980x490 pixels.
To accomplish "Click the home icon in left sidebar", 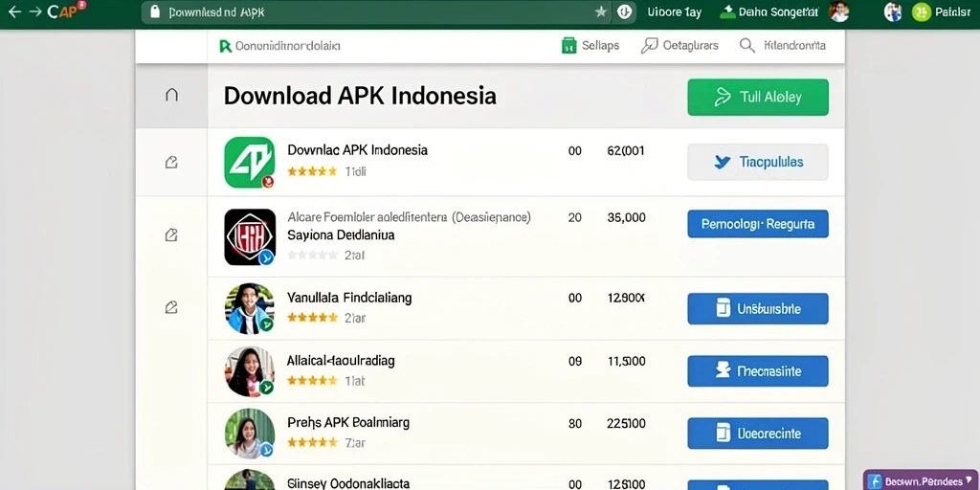I will [x=171, y=95].
